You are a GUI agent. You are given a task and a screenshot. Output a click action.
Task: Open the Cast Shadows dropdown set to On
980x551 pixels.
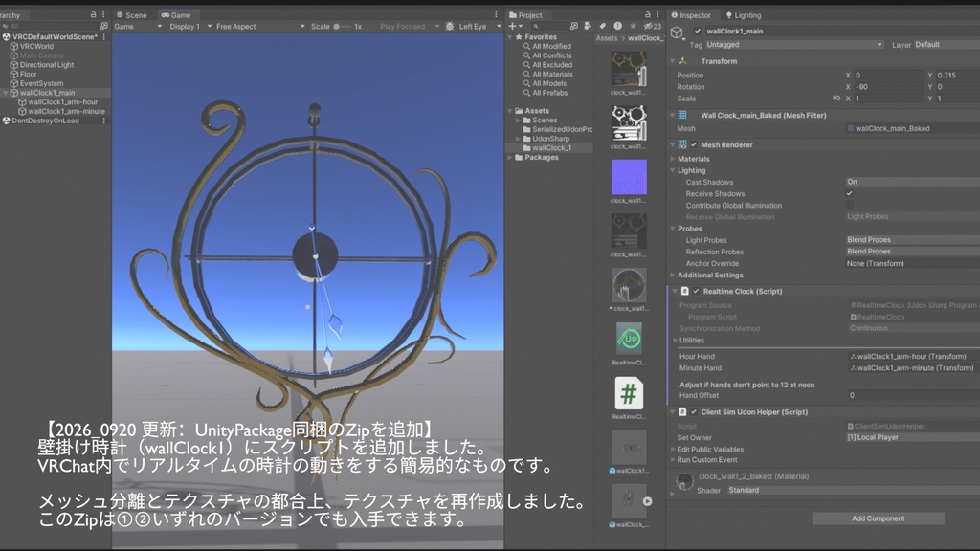pyautogui.click(x=912, y=182)
